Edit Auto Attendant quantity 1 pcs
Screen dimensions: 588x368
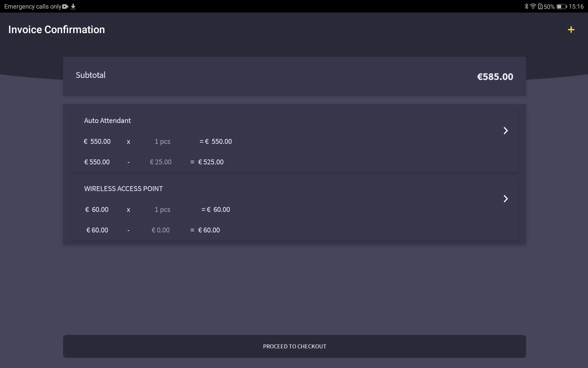tap(162, 141)
